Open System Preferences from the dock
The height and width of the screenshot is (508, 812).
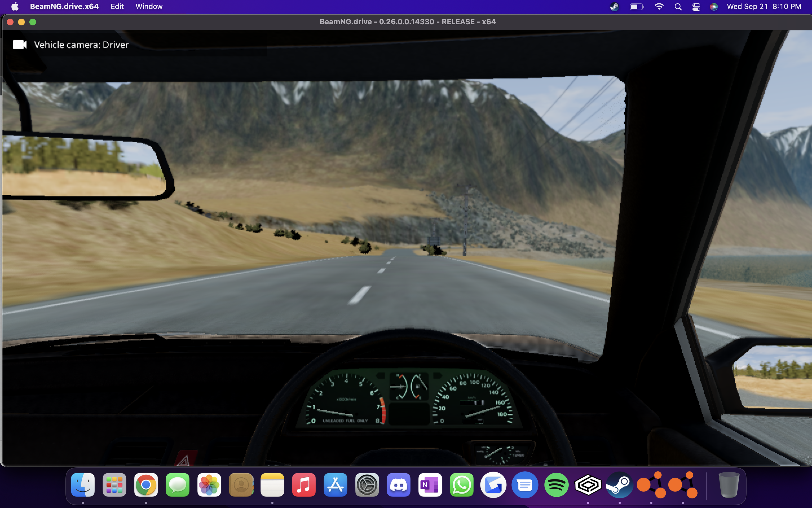[367, 485]
